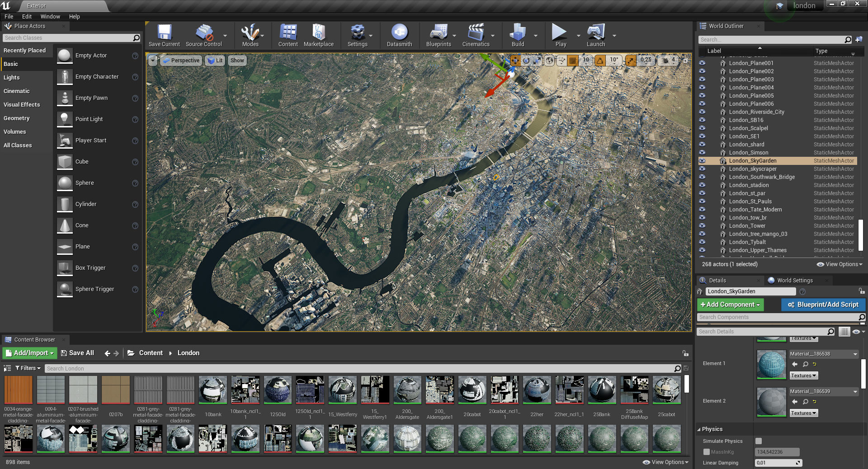868x469 pixels.
Task: Open help for Cylinder actor
Action: (135, 204)
